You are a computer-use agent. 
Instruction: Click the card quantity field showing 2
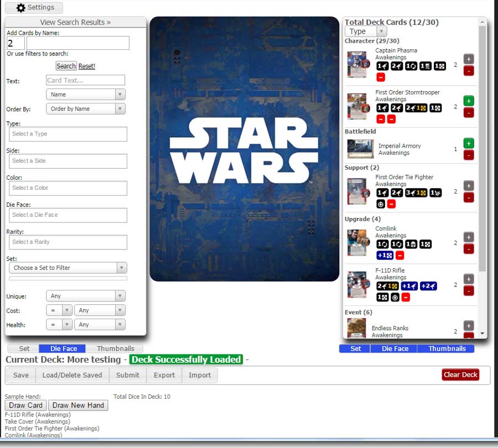point(15,43)
